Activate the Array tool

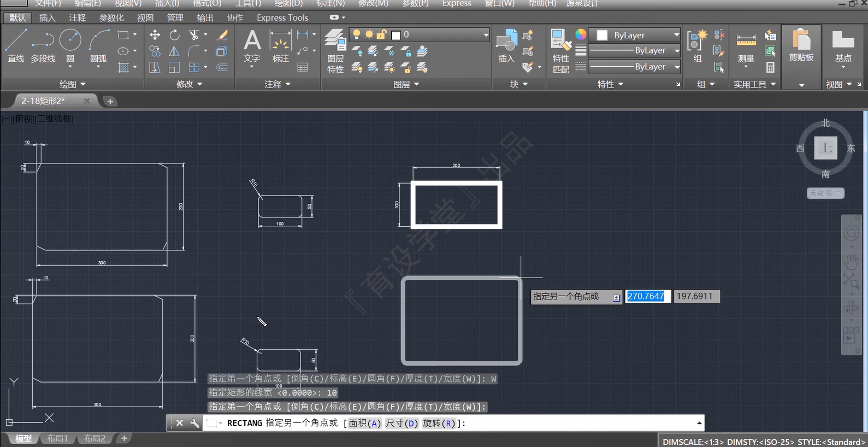coord(193,67)
